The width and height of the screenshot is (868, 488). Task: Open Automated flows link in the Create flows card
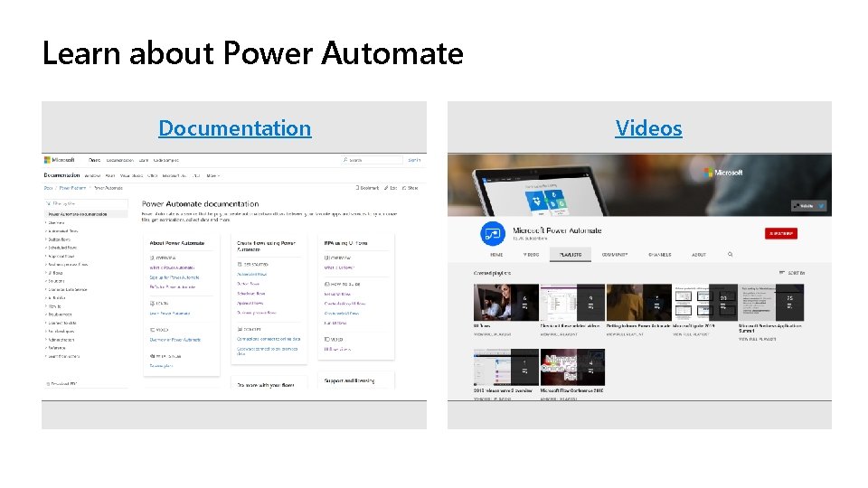click(x=252, y=274)
